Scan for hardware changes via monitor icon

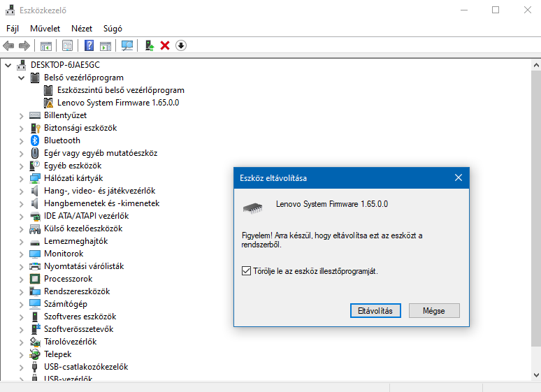pyautogui.click(x=127, y=45)
